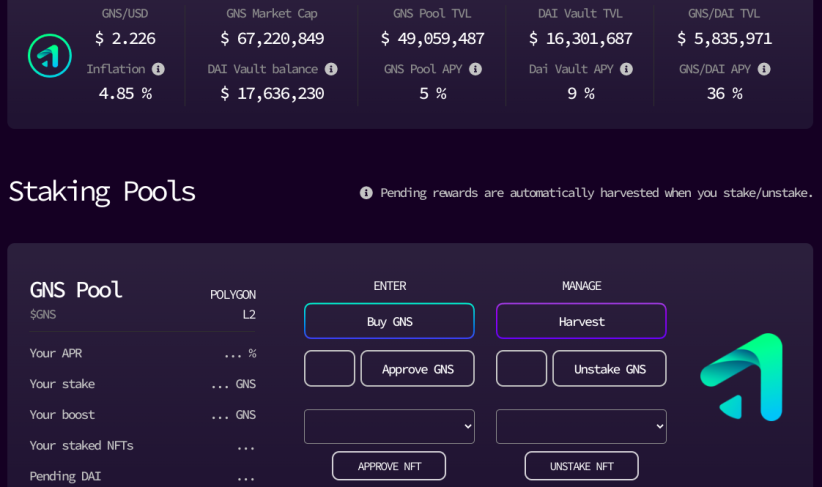Expand the NFT dropdown under Enter
This screenshot has width=822, height=487.
click(x=390, y=426)
